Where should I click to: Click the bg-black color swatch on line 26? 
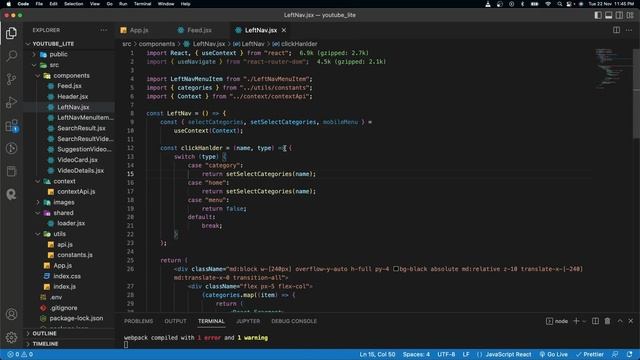(396, 269)
